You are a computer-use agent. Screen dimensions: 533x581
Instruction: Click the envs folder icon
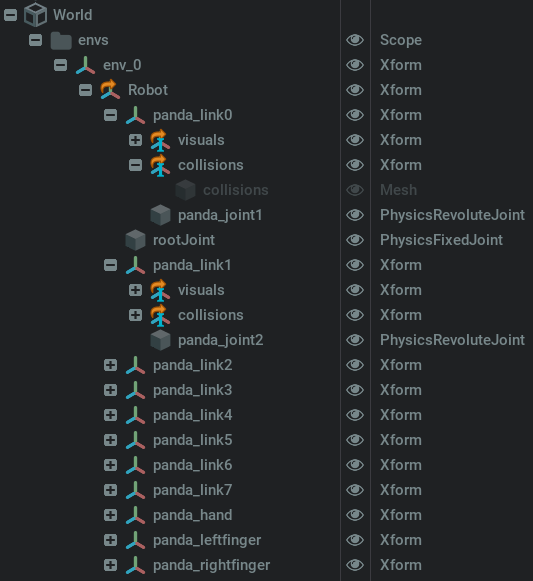[61, 40]
